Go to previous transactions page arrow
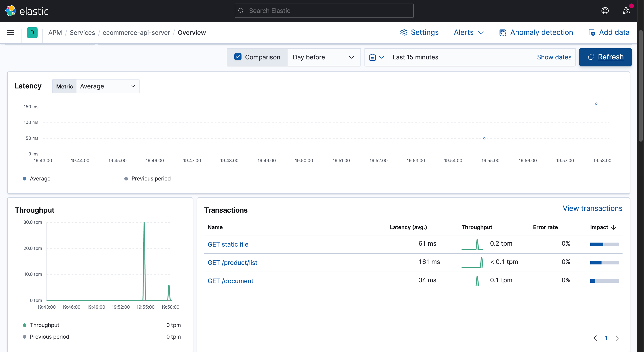The image size is (644, 352). pyautogui.click(x=595, y=338)
